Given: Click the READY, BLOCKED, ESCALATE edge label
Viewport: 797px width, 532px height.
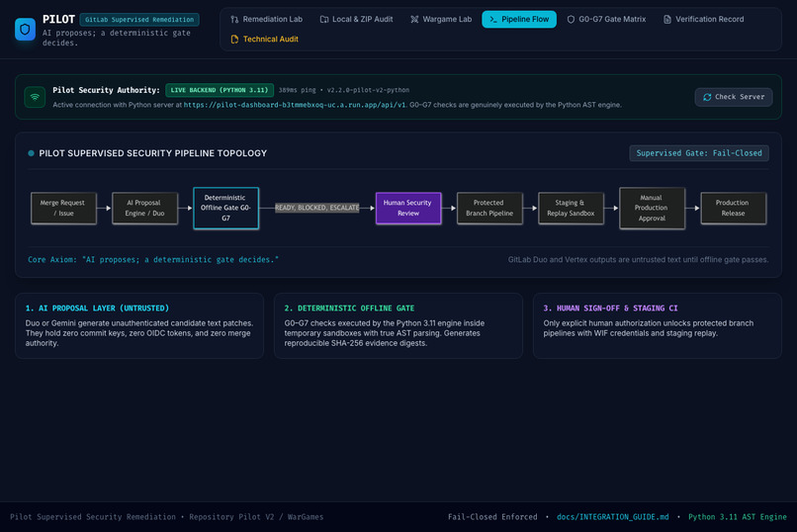Looking at the screenshot, I should [317, 208].
